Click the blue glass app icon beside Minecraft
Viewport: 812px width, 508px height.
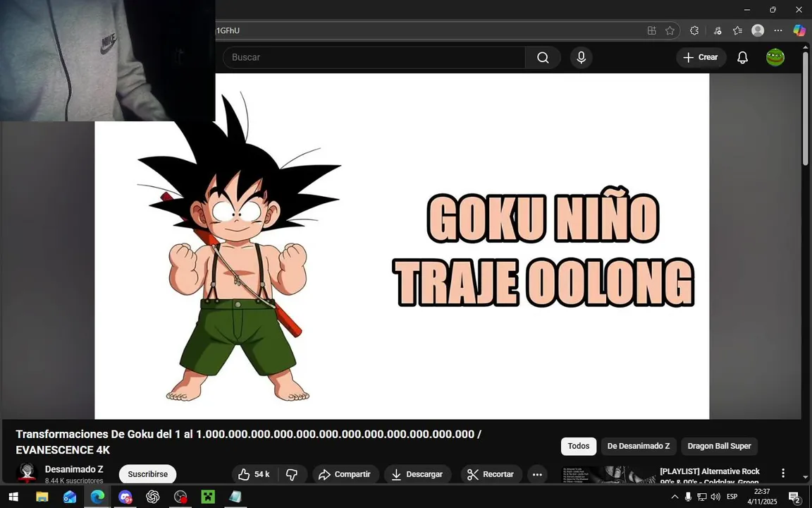(235, 497)
